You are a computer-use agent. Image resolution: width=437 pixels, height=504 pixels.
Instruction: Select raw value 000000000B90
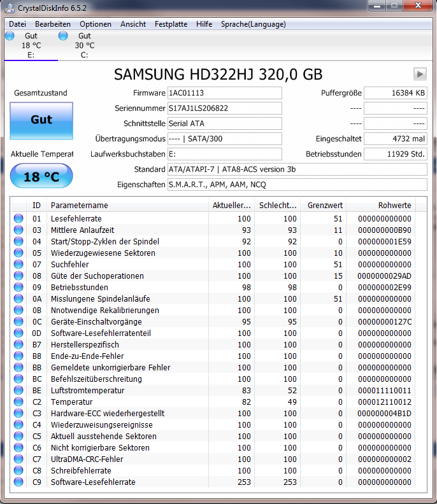[385, 230]
